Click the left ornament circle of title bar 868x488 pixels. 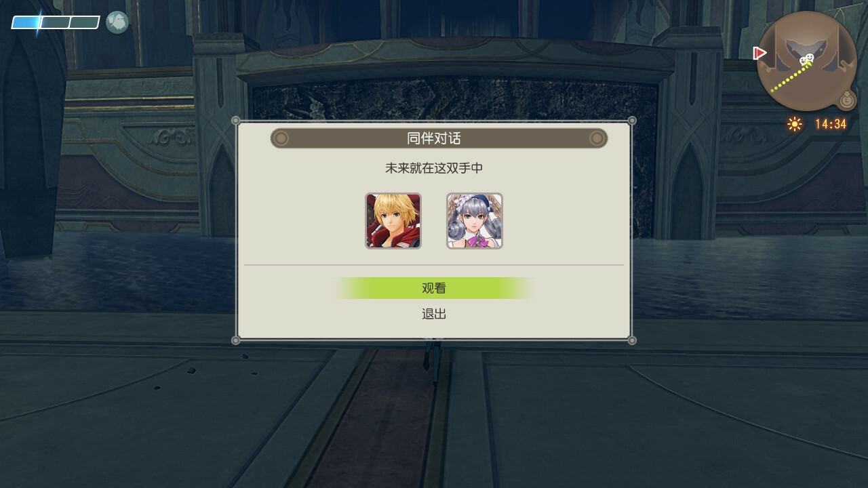(x=281, y=138)
